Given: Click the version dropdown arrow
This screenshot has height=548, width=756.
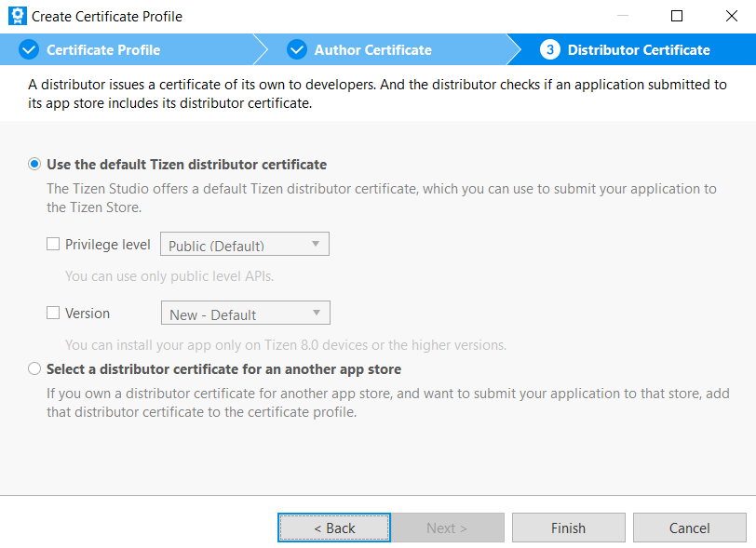Looking at the screenshot, I should 317,313.
